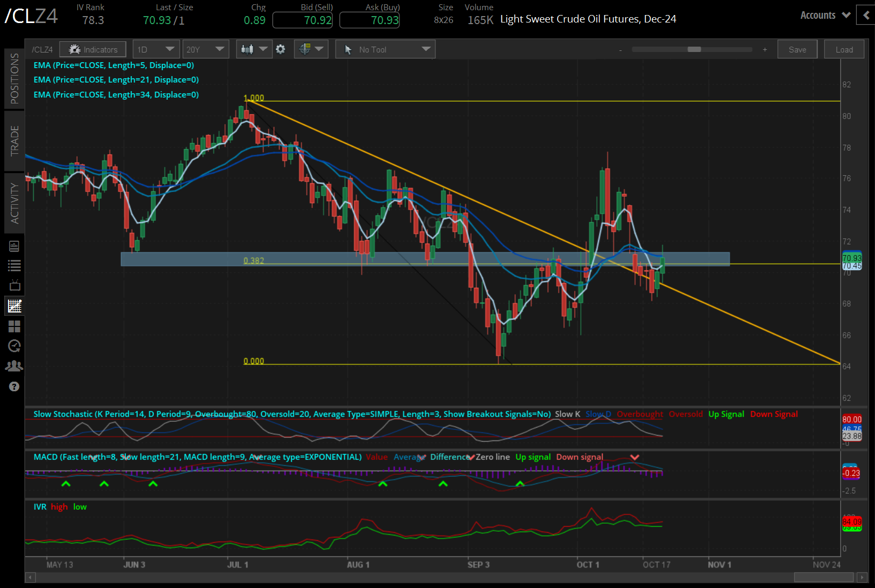Click the Save button
Viewport: 875px width, 588px height.
(797, 49)
